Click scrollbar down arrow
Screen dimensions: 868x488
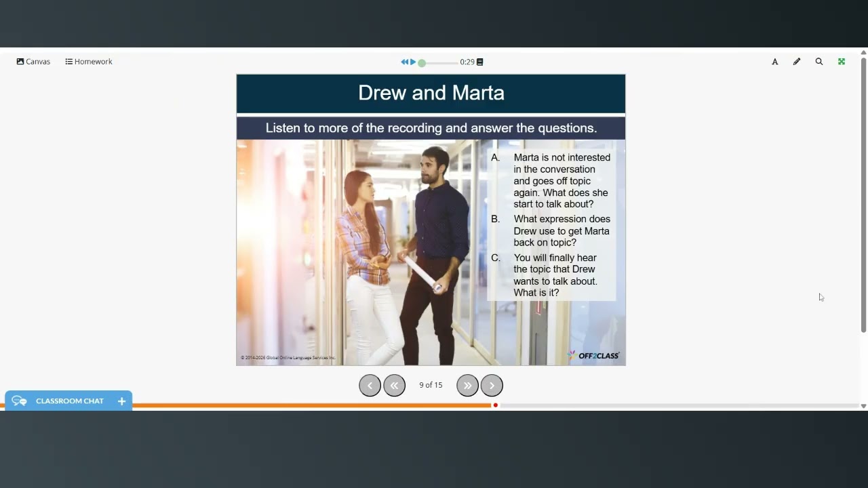pyautogui.click(x=863, y=406)
